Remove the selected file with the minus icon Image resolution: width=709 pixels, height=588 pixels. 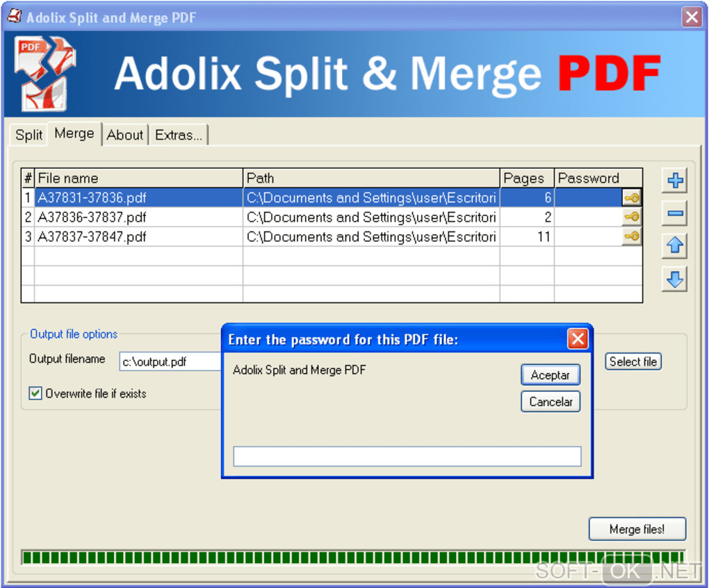675,213
